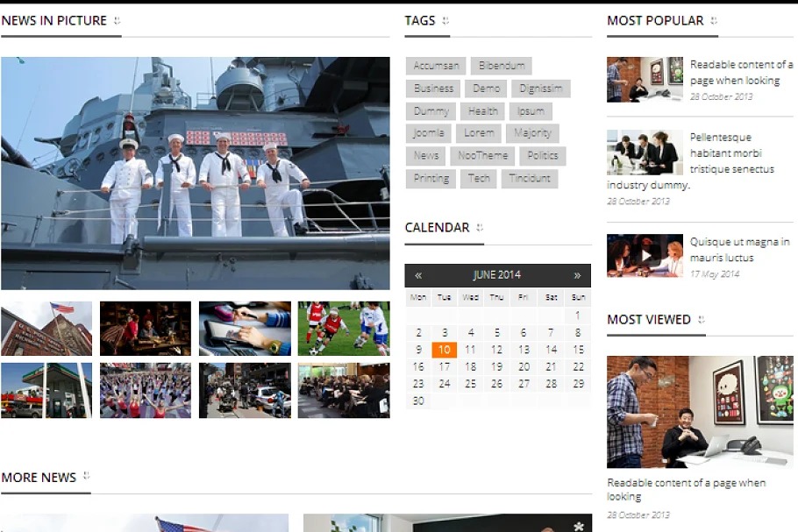The image size is (798, 532).
Task: Advance the calendar to the next month
Action: (x=577, y=275)
